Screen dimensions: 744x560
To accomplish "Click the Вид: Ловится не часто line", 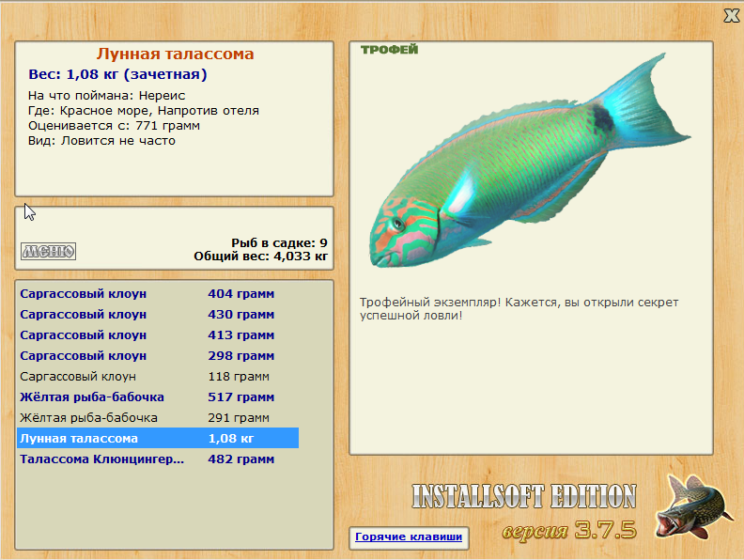I will (101, 141).
